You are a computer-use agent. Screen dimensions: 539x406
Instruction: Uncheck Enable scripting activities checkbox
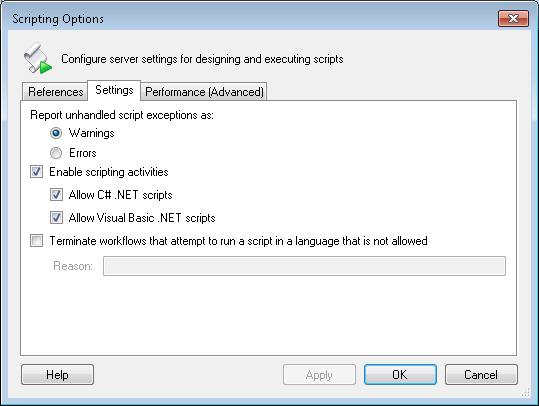click(x=36, y=172)
